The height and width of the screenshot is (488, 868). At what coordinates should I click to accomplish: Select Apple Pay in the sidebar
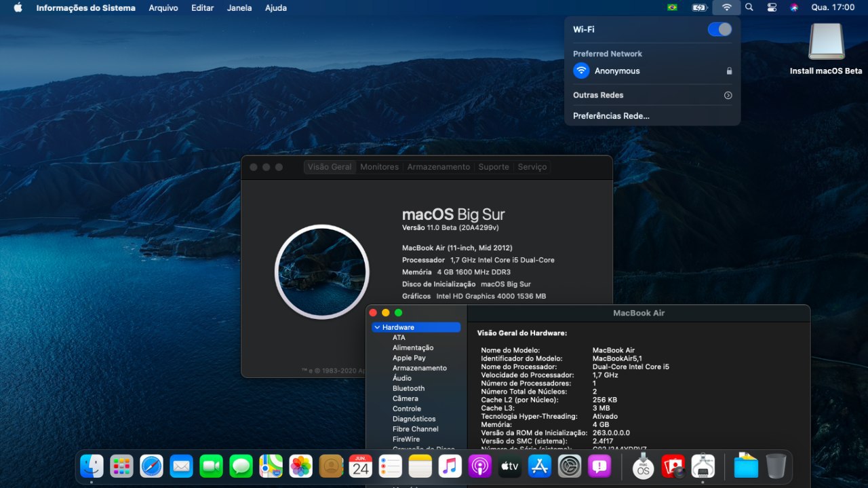409,358
